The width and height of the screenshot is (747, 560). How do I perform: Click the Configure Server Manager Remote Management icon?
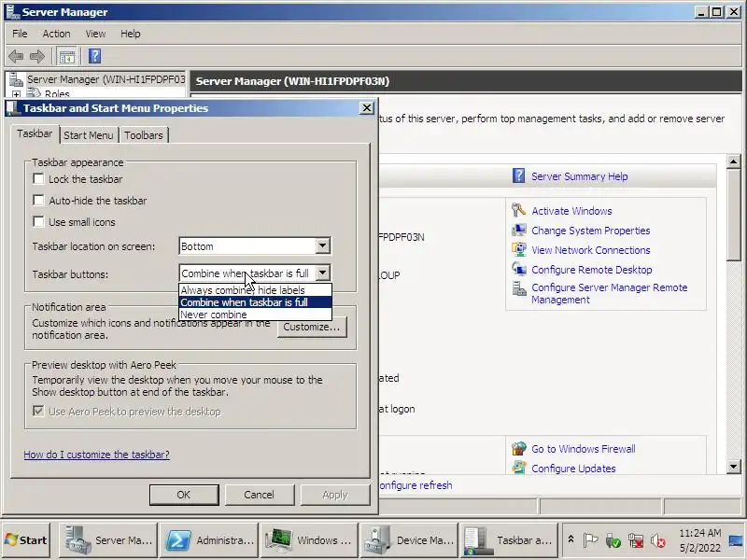click(518, 288)
